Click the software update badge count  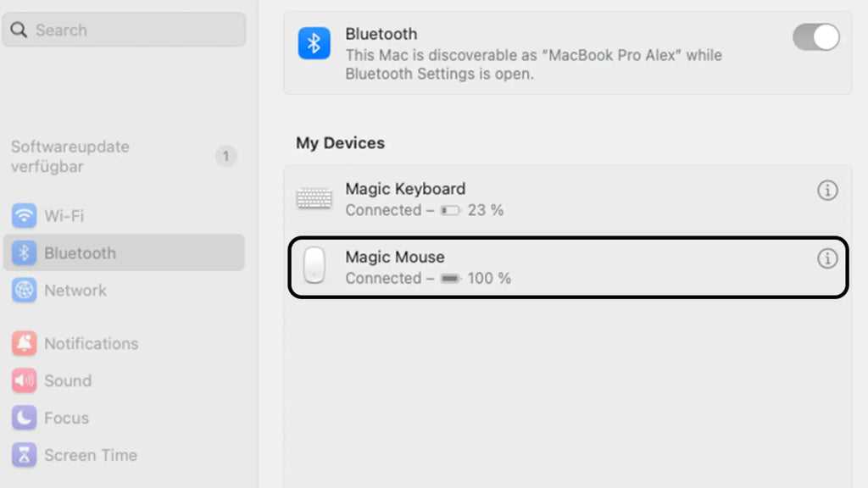tap(225, 157)
